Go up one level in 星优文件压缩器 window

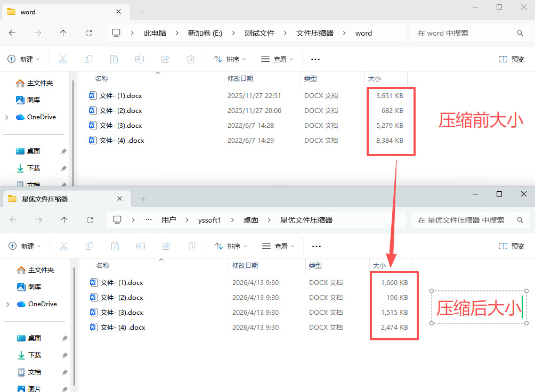coord(64,220)
